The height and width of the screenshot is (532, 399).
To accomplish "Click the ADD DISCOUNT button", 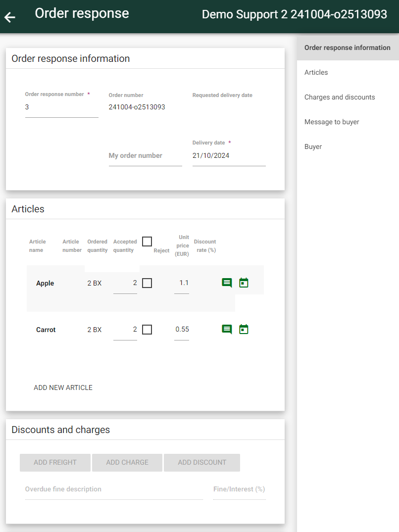I will coord(202,462).
